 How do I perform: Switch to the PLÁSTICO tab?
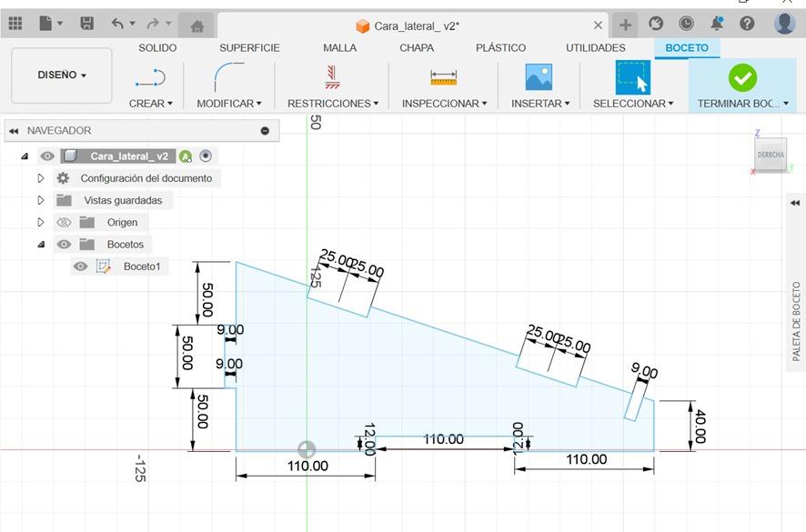pyautogui.click(x=500, y=48)
